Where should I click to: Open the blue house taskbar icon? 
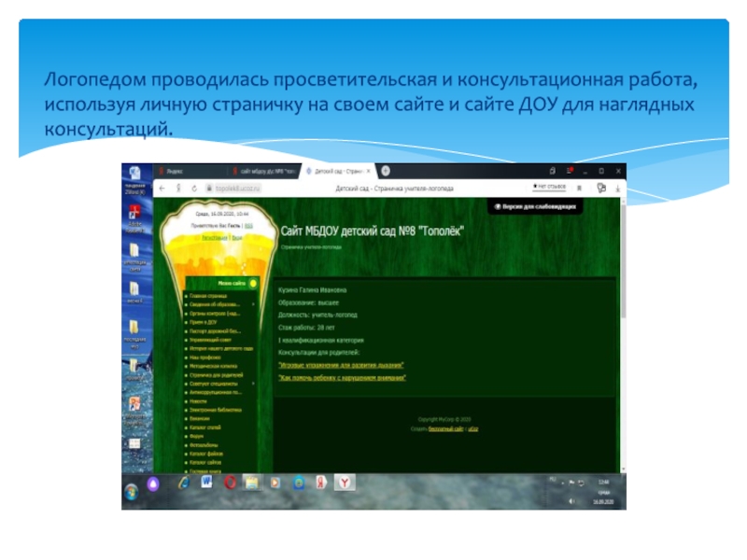pos(299,483)
